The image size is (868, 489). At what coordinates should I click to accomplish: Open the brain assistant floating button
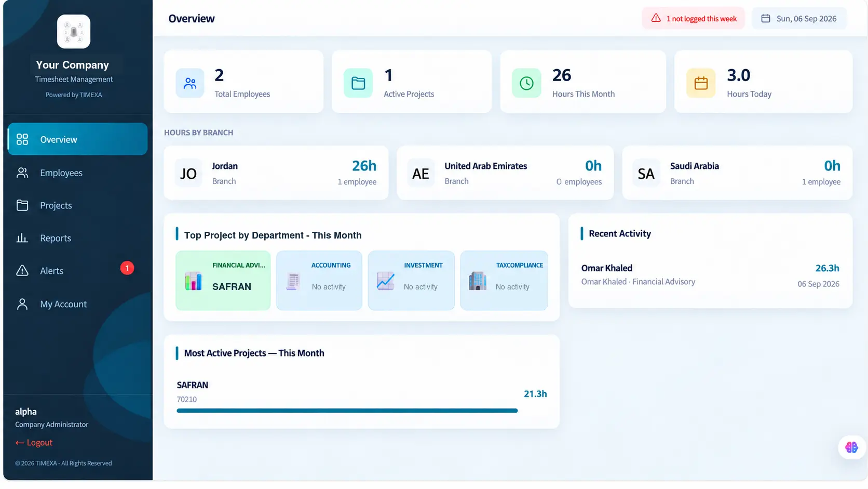point(851,447)
